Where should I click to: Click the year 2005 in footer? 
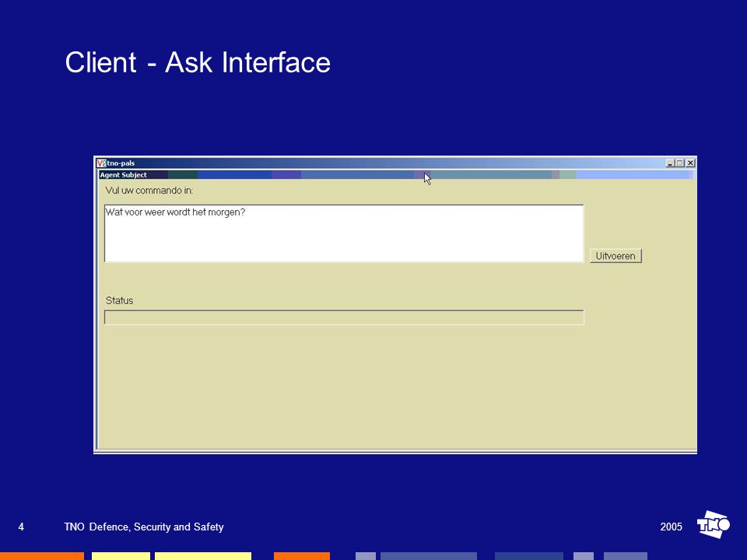click(672, 527)
